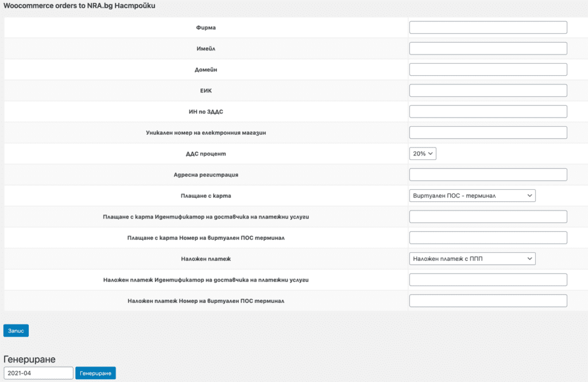Click the ИН по ЗДДС field

487,111
